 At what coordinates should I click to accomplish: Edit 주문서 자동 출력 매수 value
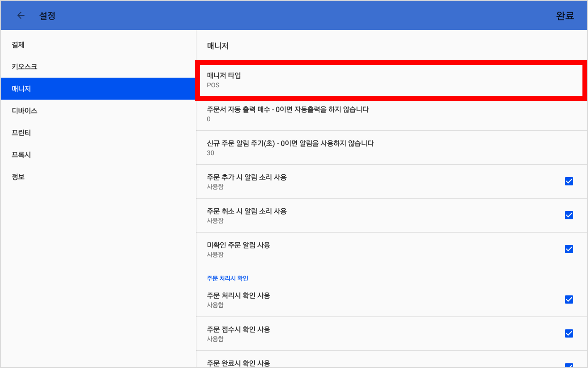click(x=391, y=114)
